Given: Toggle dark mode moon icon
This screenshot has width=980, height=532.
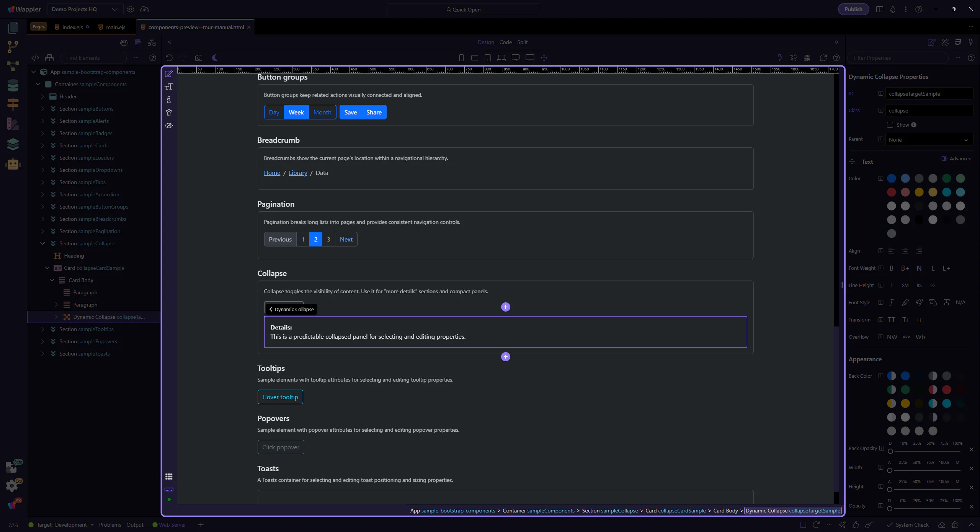Looking at the screenshot, I should (x=215, y=58).
